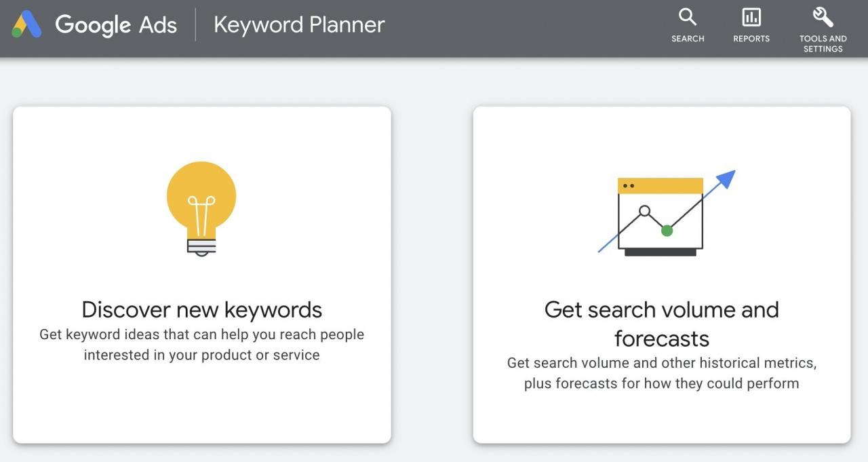The width and height of the screenshot is (868, 462).
Task: Click the yellow title bar of the chart illustration
Action: coord(660,186)
